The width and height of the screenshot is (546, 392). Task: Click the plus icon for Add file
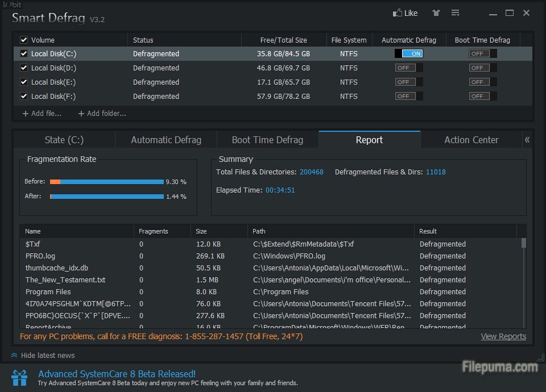point(25,114)
